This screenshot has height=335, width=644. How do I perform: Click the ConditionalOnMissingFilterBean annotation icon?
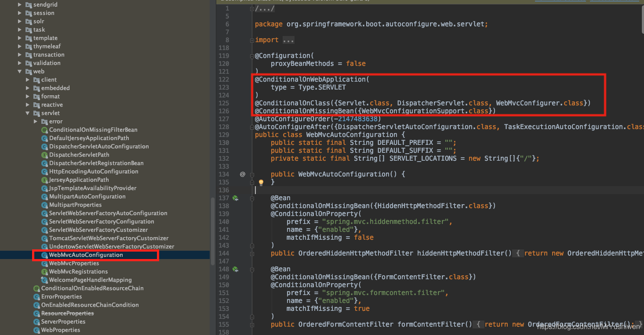44,130
